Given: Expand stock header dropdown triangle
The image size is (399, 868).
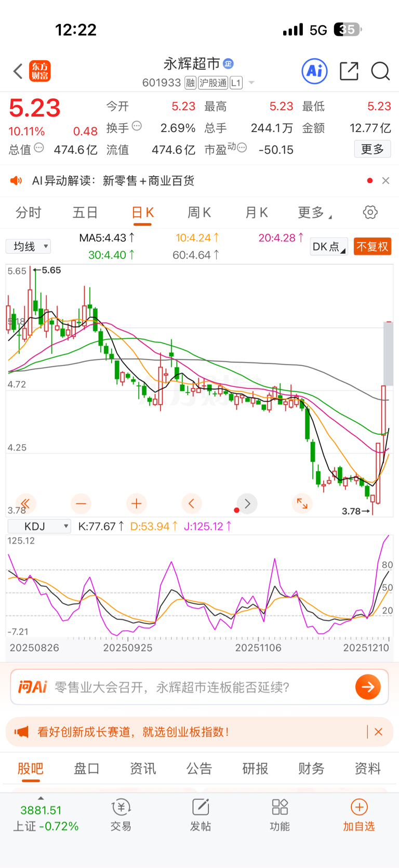Looking at the screenshot, I should 251,83.
